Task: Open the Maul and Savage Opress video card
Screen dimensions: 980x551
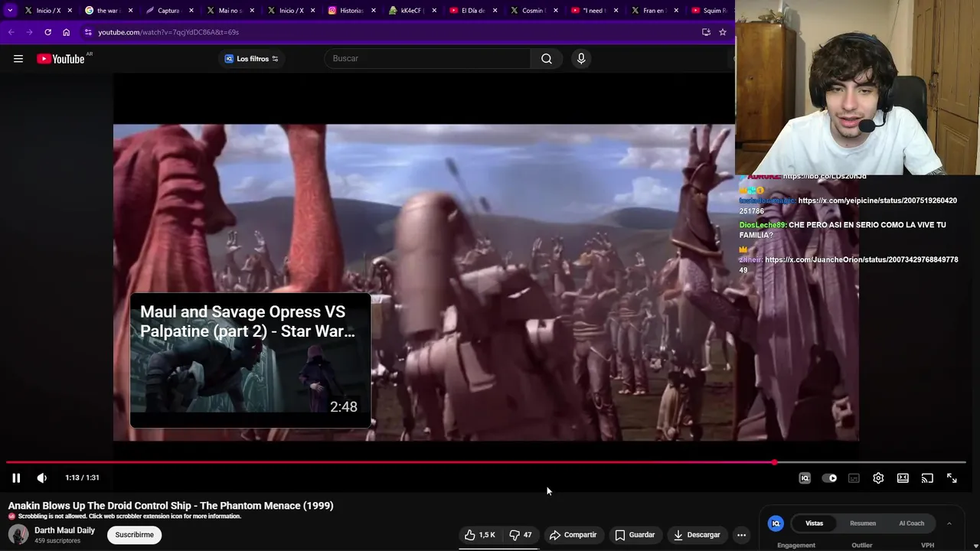Action: click(x=250, y=360)
